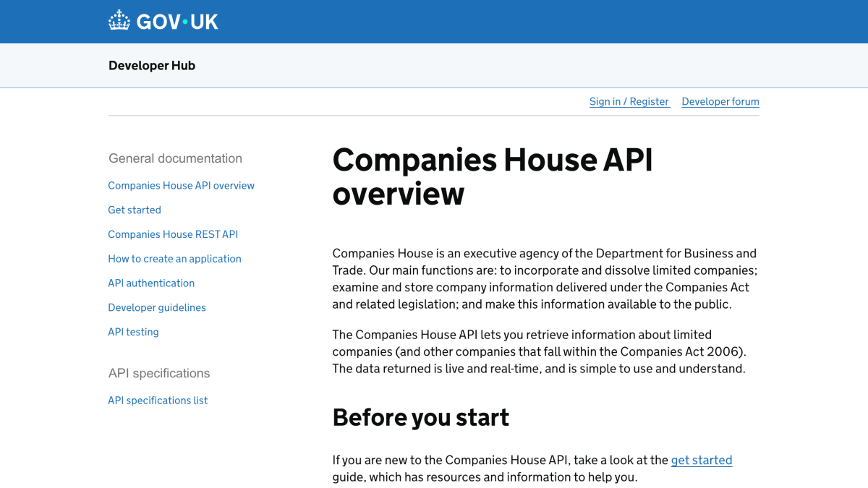Select How to create an application
The height and width of the screenshot is (488, 868).
pos(174,259)
